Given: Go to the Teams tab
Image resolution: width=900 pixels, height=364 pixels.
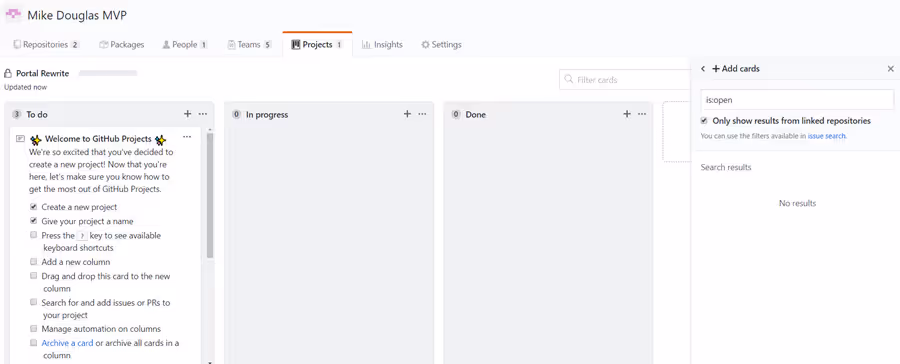Looking at the screenshot, I should pyautogui.click(x=250, y=44).
